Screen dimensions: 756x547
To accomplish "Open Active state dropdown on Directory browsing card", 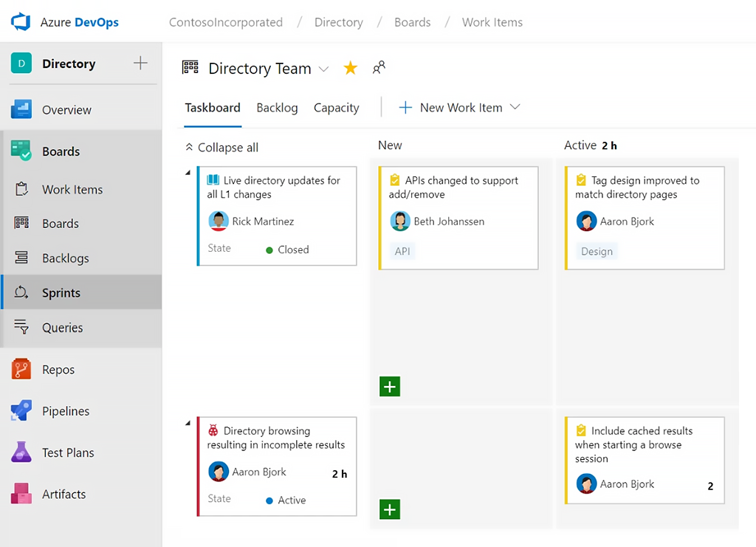I will click(286, 500).
